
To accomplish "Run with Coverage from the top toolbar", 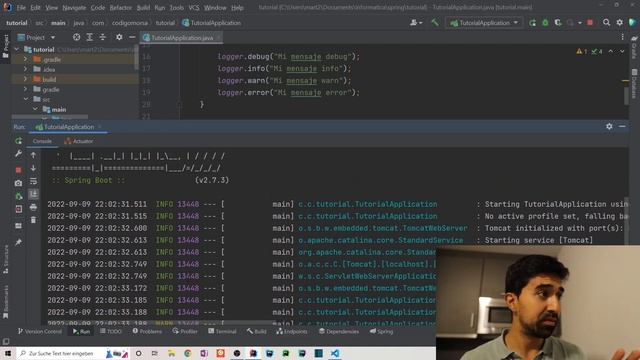I will pyautogui.click(x=558, y=23).
